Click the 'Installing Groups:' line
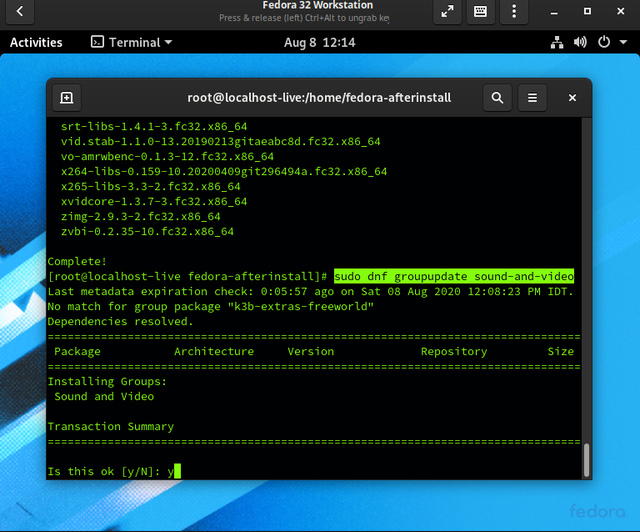 (x=107, y=381)
